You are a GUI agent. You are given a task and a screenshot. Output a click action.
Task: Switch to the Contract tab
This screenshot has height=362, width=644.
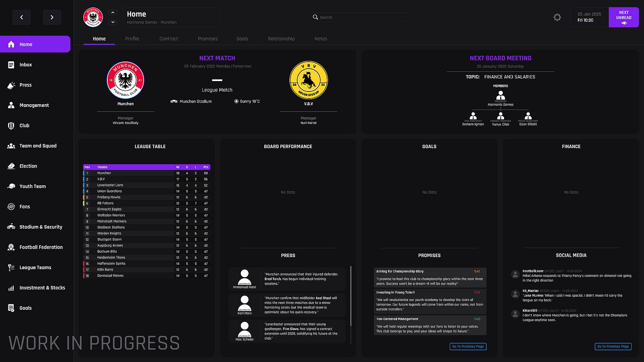pyautogui.click(x=169, y=39)
